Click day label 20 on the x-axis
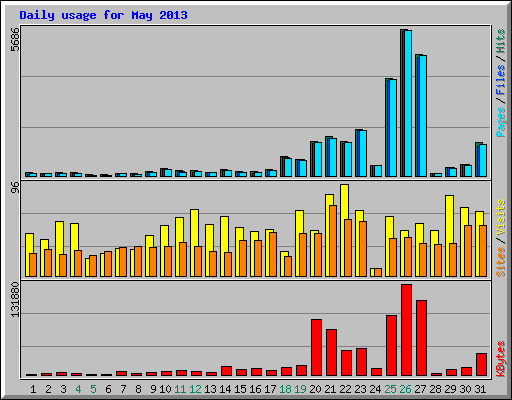The height and width of the screenshot is (400, 512). pyautogui.click(x=315, y=389)
